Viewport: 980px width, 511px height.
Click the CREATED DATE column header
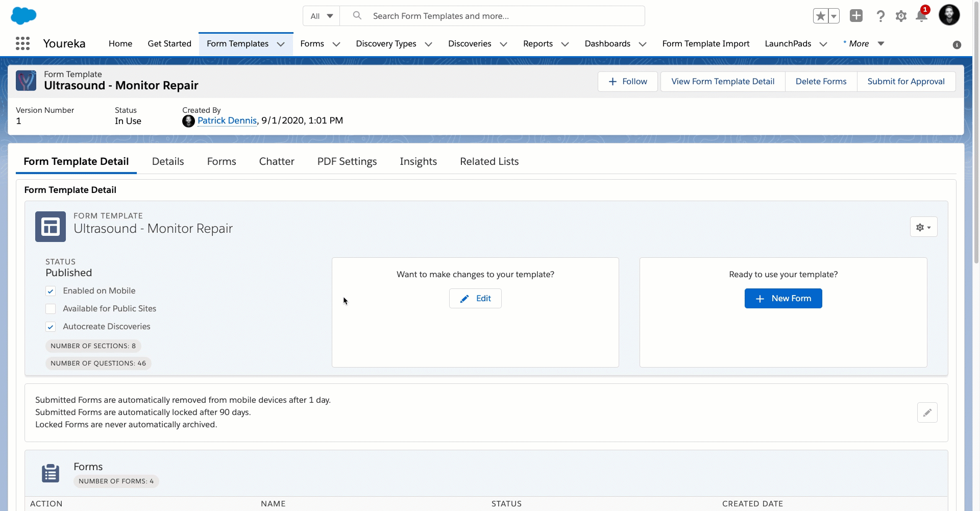[x=752, y=504]
